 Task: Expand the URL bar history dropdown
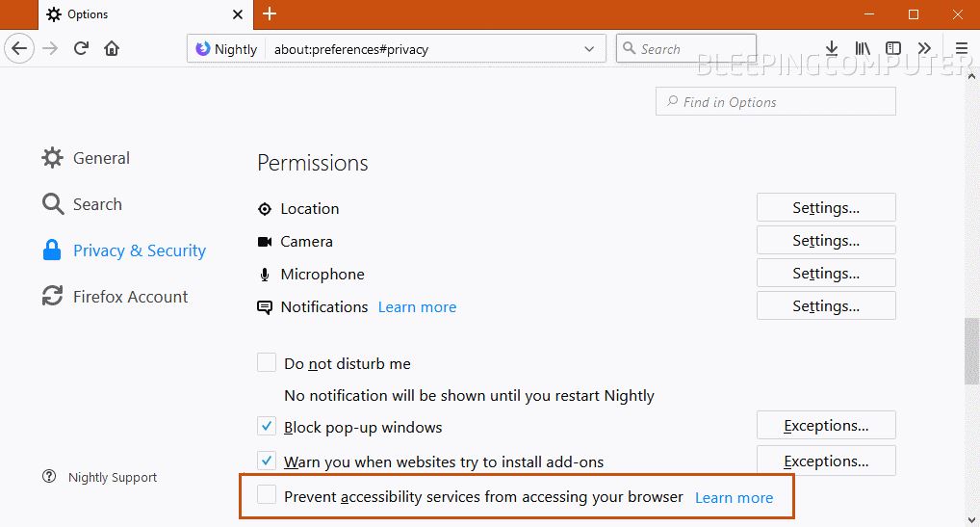[589, 49]
